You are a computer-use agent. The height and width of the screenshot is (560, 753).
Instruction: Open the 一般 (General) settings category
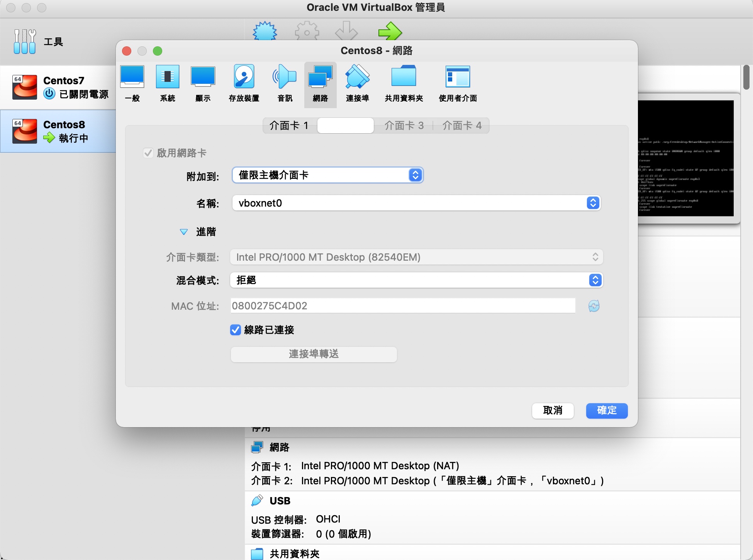pyautogui.click(x=132, y=84)
